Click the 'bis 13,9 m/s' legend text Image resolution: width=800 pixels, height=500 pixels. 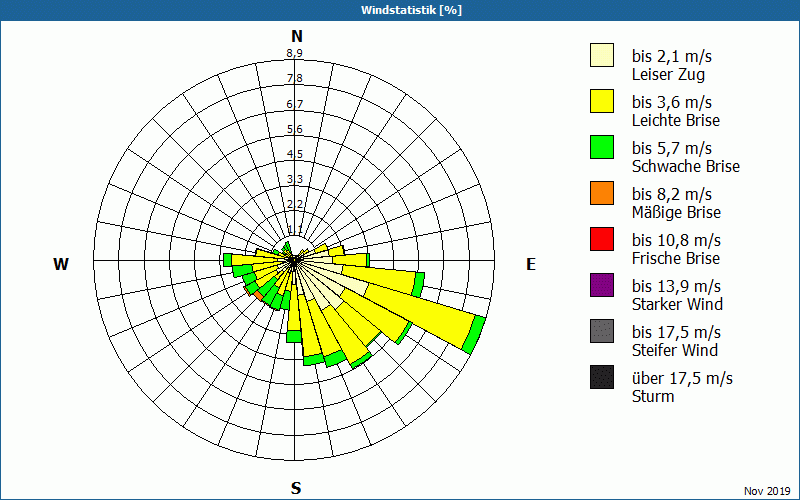click(x=676, y=286)
